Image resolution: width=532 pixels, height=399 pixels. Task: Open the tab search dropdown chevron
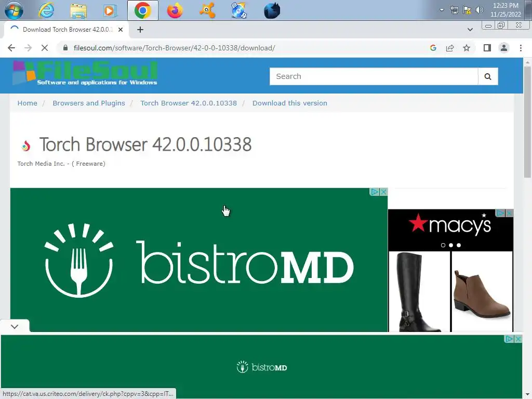(x=470, y=30)
